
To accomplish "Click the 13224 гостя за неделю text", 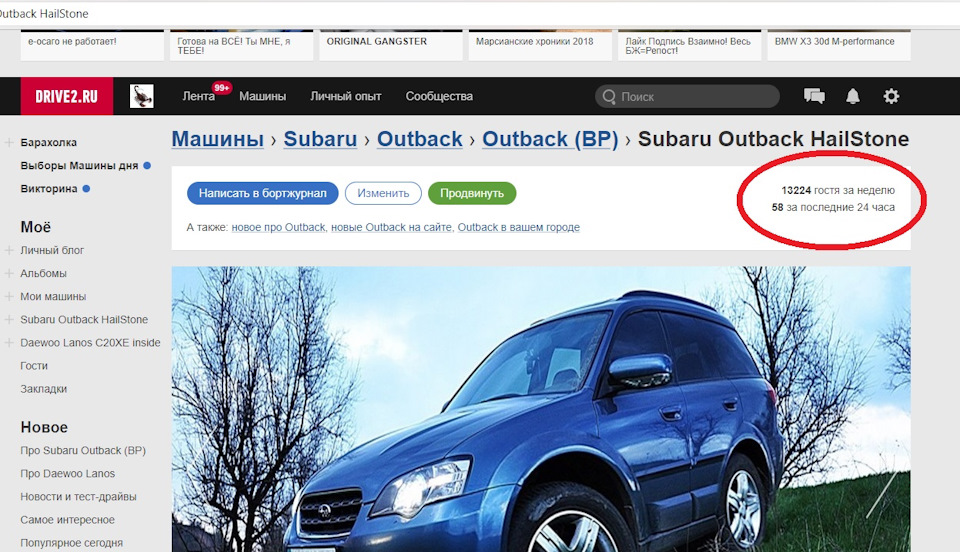I will click(x=838, y=190).
